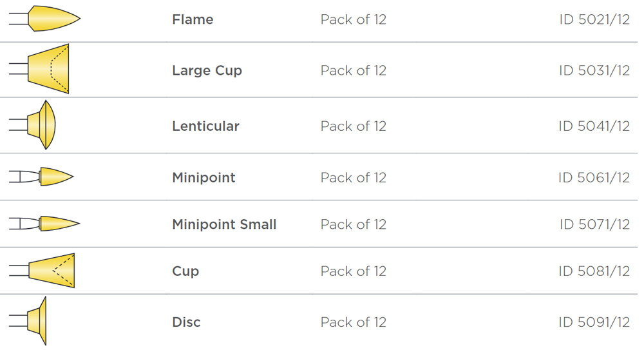The width and height of the screenshot is (644, 350).
Task: Open the Cup product name
Action: (x=185, y=271)
